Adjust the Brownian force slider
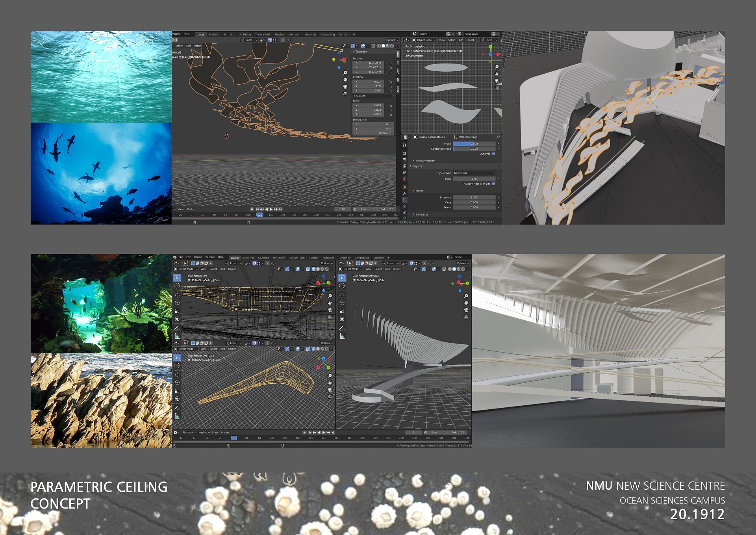This screenshot has width=756, height=535. pyautogui.click(x=474, y=197)
